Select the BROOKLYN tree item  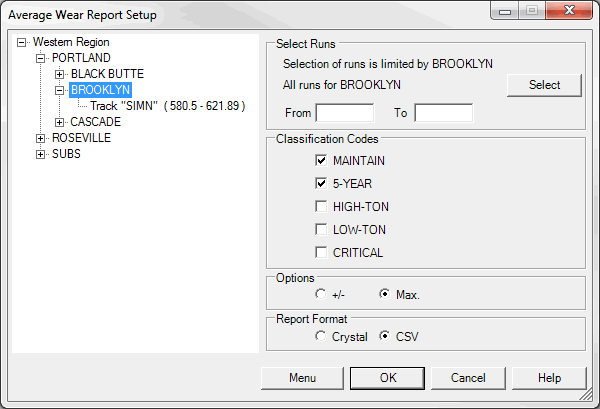[x=101, y=90]
